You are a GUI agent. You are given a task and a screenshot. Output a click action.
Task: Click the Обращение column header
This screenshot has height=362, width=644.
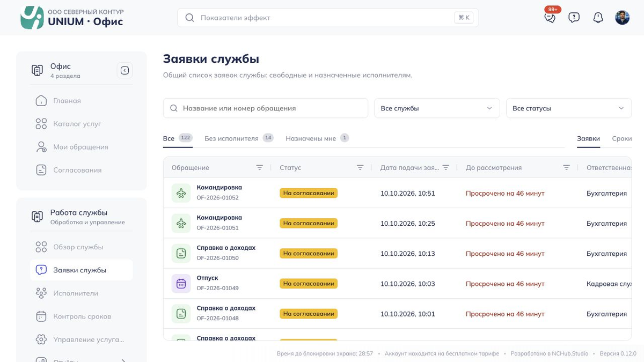191,167
